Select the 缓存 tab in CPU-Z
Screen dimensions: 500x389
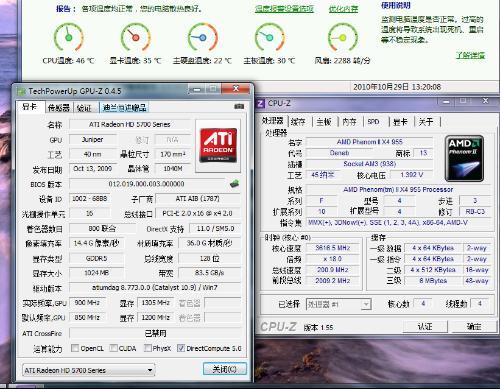[x=298, y=122]
